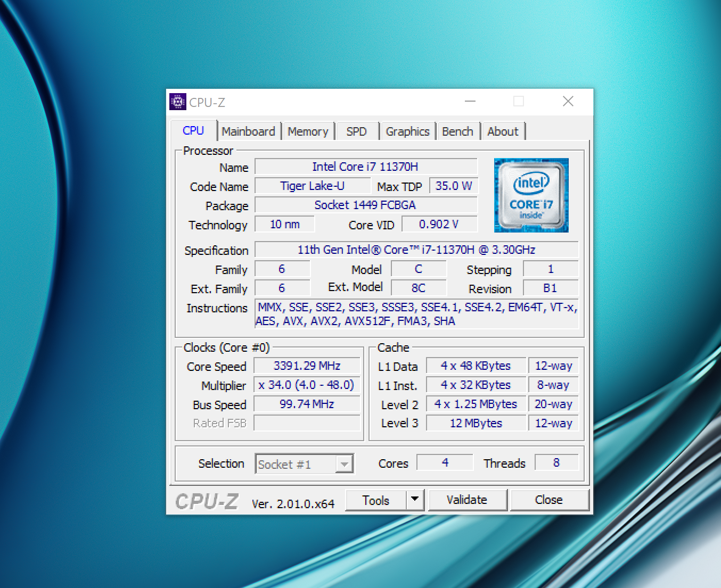Close the window with the X button
This screenshot has height=588, width=721.
(x=568, y=101)
